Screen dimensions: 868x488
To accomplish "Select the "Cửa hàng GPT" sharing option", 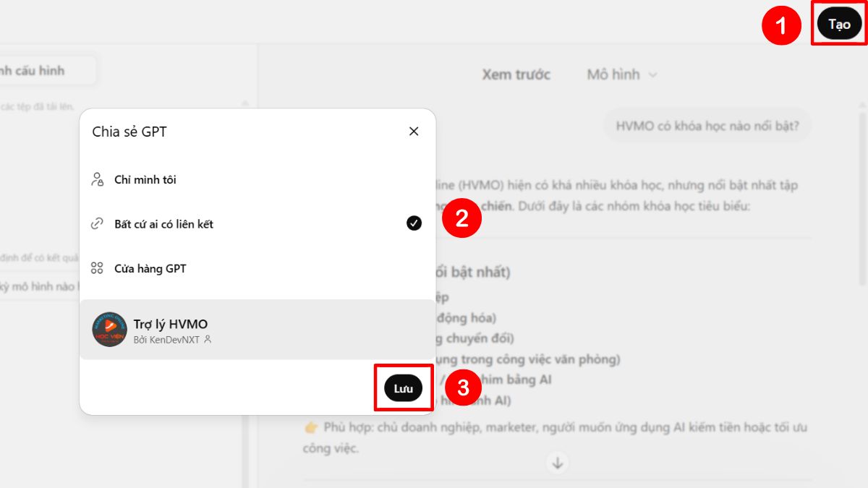I will coord(152,267).
